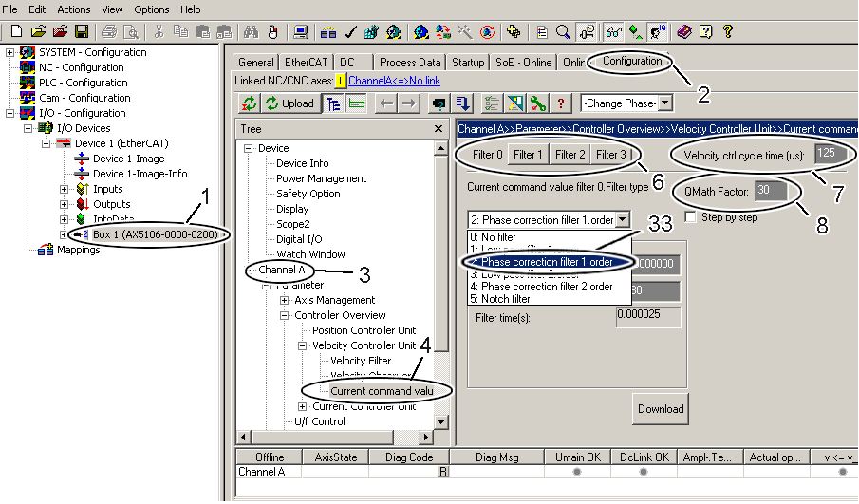The image size is (859, 504).
Task: Toggle the tree view icon in drive toolbar
Action: pos(333,103)
